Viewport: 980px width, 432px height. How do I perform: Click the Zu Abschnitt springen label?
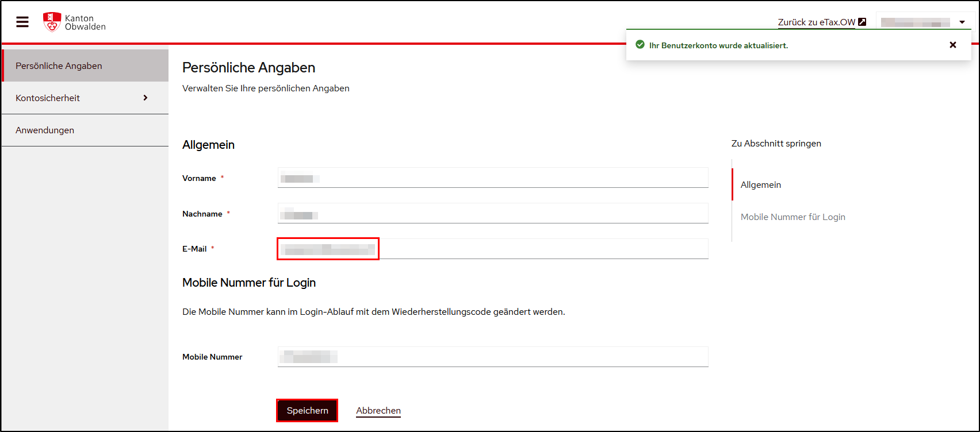click(776, 144)
